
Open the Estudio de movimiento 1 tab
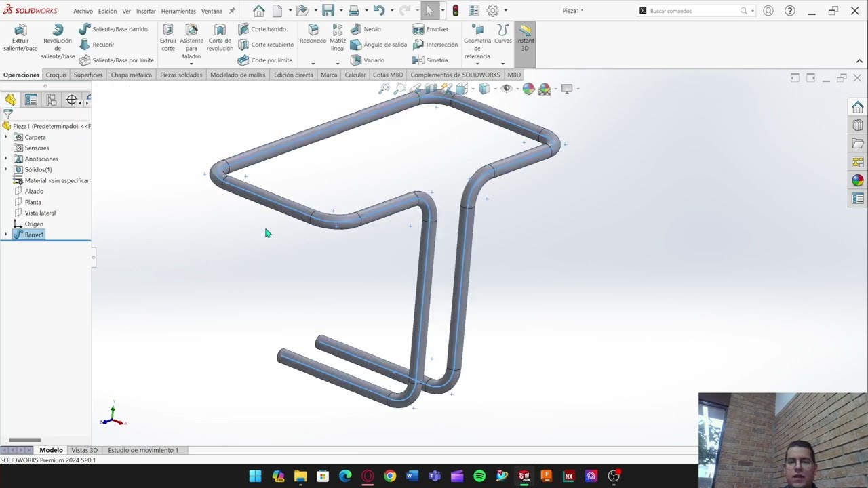(143, 450)
